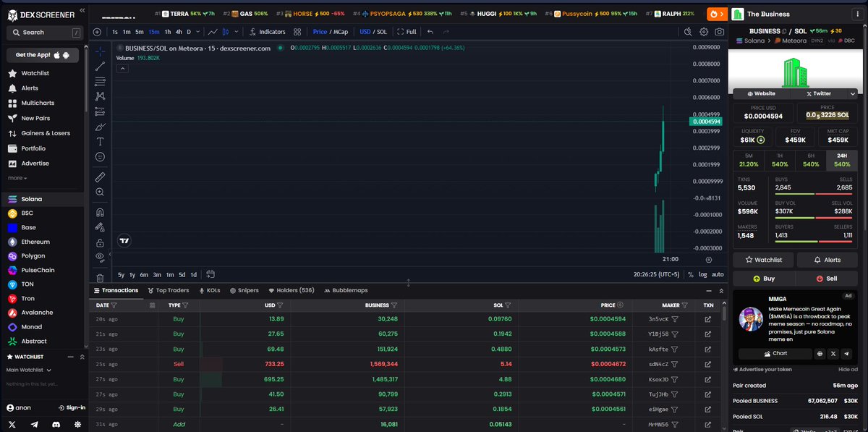Open the Holders (536) tab
The height and width of the screenshot is (432, 868).
[291, 290]
